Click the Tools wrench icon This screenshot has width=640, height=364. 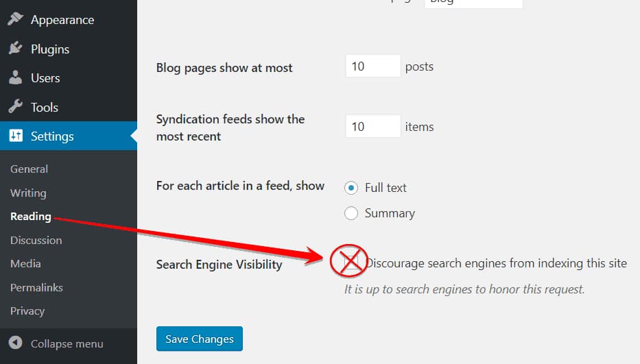[x=16, y=108]
